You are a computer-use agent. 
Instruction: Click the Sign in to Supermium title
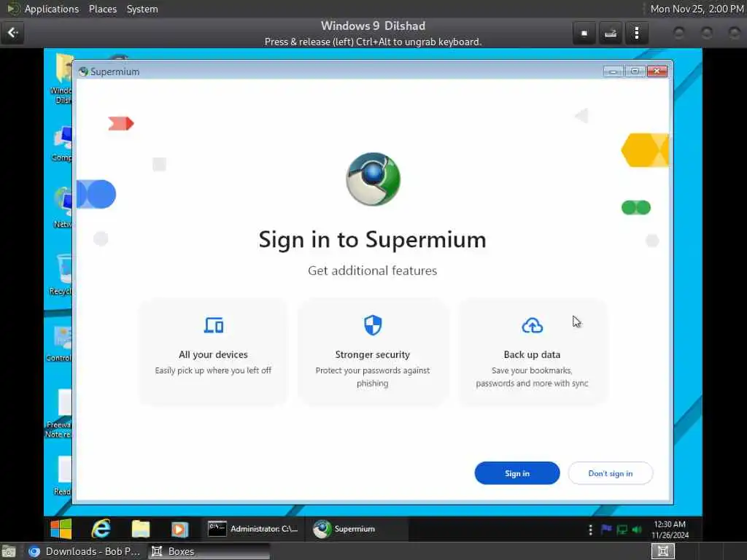tap(373, 239)
